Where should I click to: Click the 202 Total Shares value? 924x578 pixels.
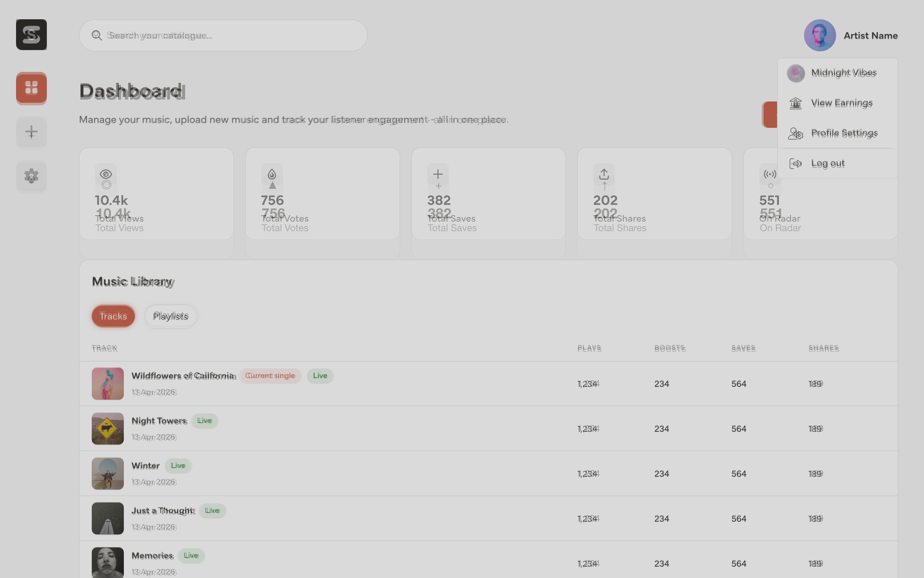point(605,200)
